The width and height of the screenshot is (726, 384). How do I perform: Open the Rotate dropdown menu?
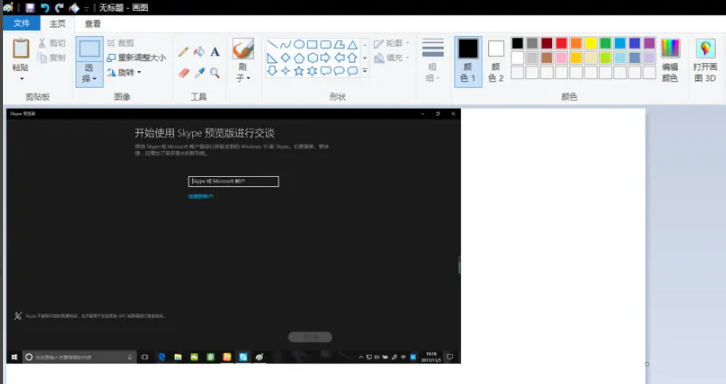coord(124,73)
